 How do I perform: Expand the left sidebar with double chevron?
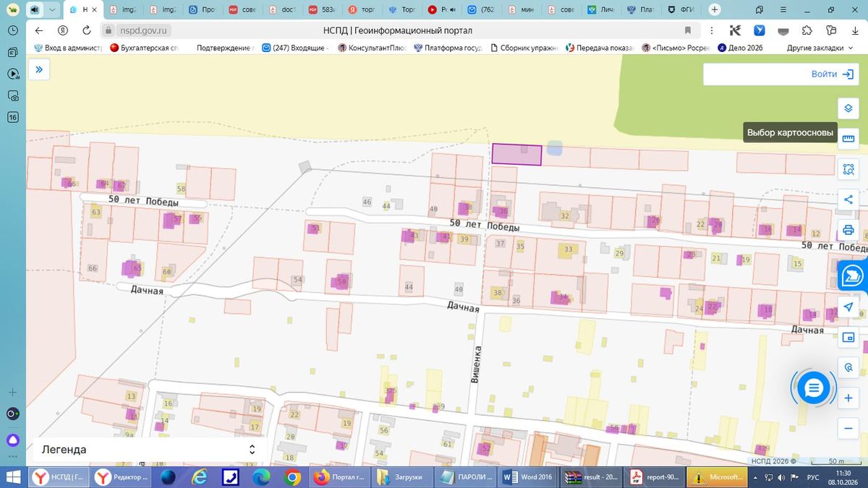click(x=39, y=70)
